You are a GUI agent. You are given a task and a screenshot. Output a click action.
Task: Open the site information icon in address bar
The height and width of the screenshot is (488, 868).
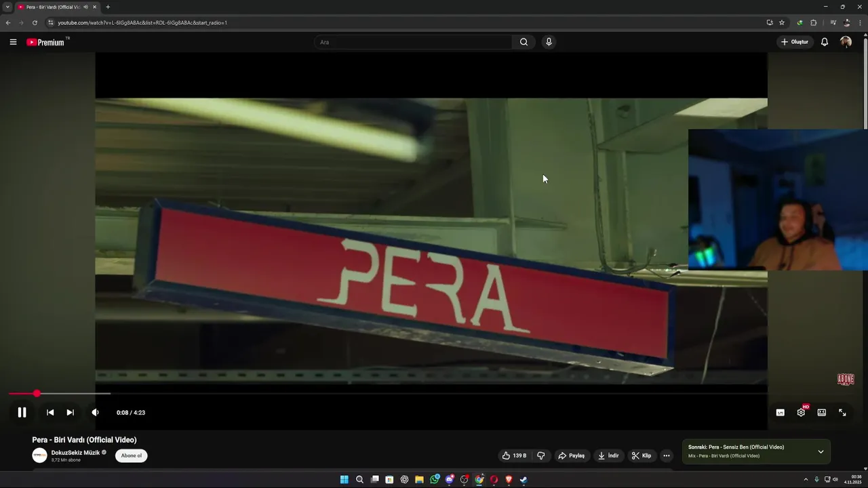click(x=51, y=22)
